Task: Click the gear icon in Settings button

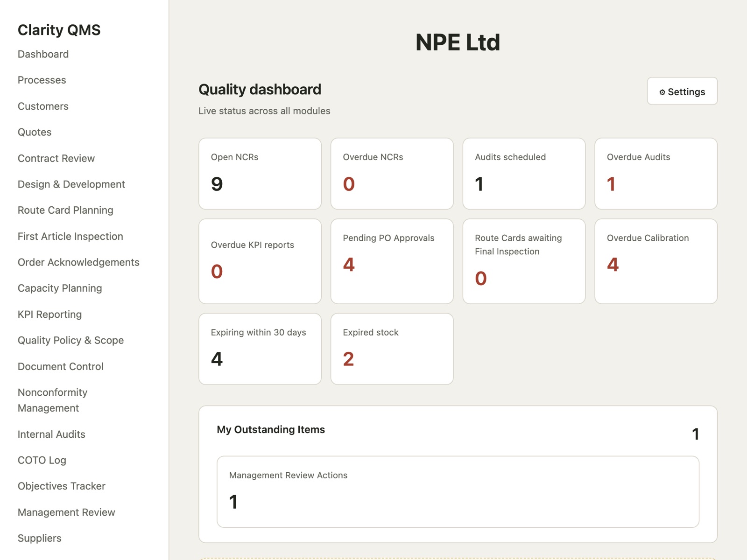Action: pos(662,92)
